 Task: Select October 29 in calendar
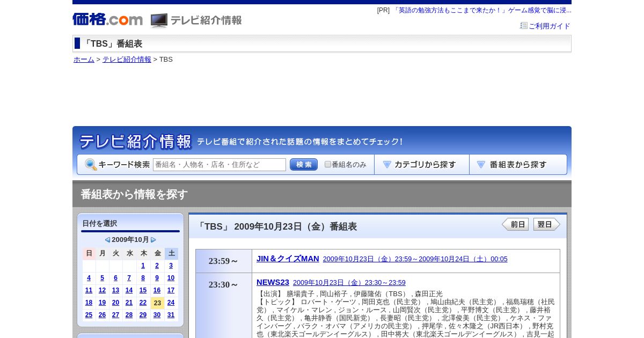click(x=143, y=315)
